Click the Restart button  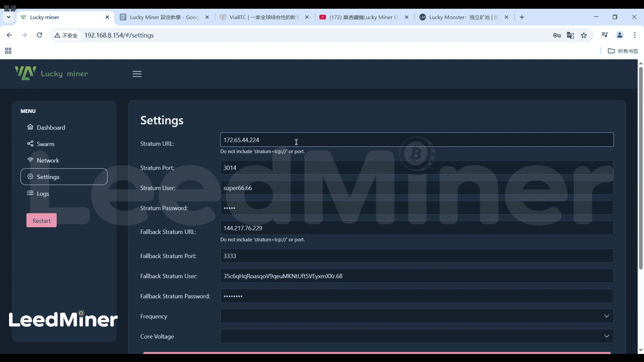42,221
